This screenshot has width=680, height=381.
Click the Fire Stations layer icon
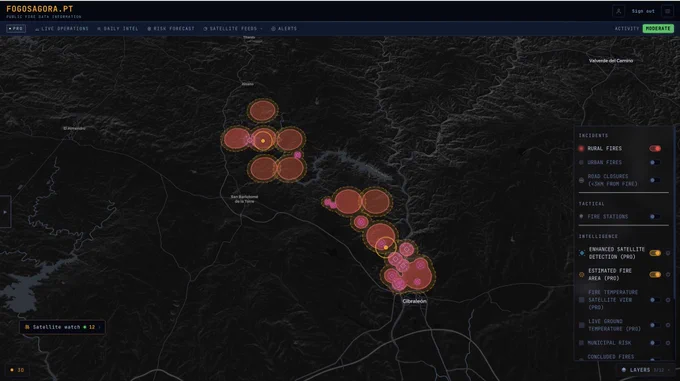[x=581, y=216]
